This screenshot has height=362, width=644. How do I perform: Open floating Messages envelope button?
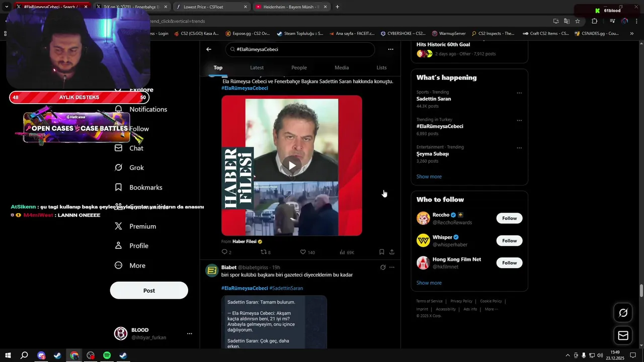623,335
